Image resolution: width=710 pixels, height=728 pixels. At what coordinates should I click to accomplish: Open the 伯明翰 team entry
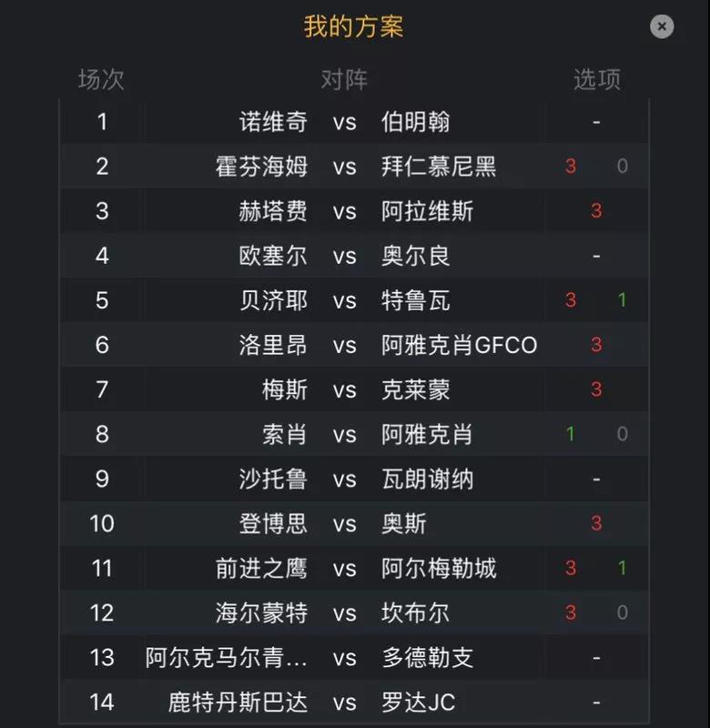click(416, 122)
